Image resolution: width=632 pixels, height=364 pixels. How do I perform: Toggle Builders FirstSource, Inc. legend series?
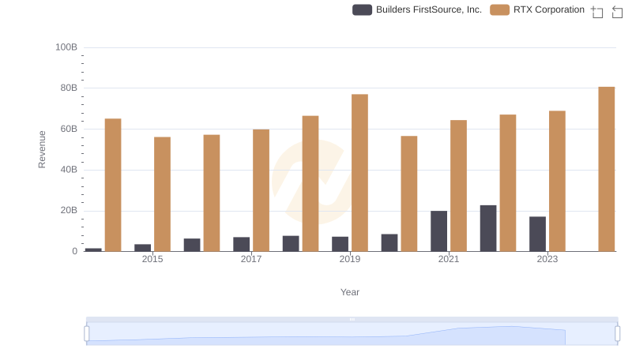coord(417,9)
